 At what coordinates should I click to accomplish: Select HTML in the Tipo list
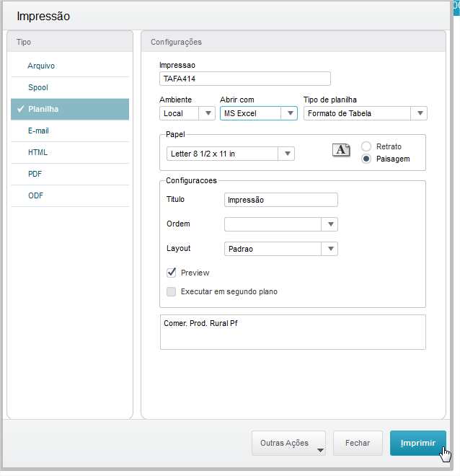37,152
